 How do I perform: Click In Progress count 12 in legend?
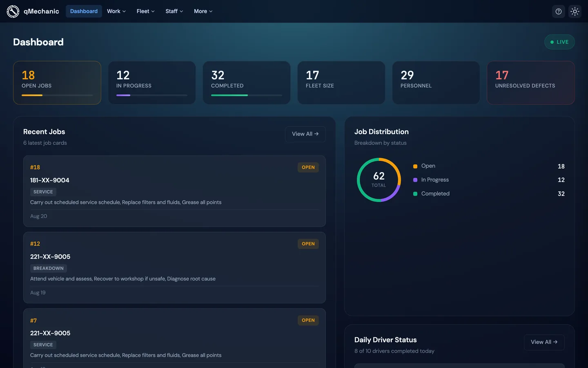561,180
